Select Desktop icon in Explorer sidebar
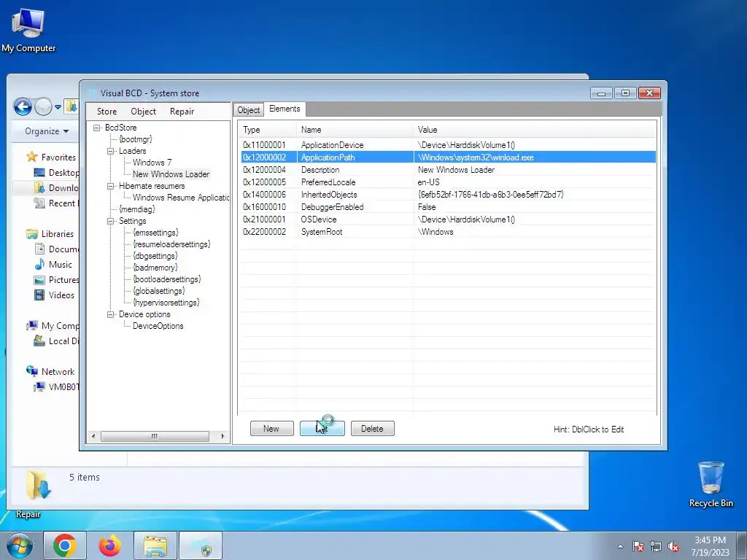Screen dimensions: 747x560 [39, 172]
